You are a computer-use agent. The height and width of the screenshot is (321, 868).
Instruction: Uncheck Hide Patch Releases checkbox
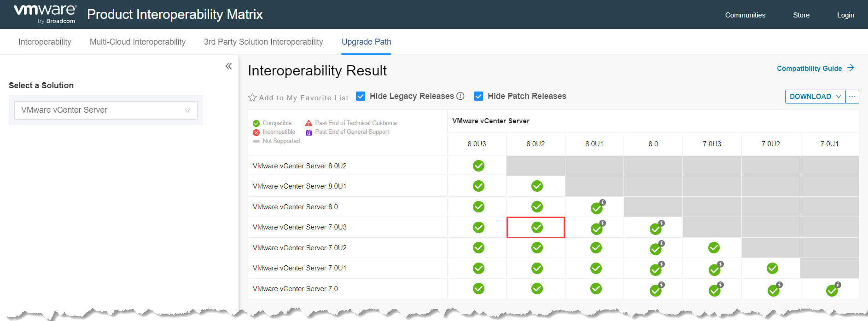coord(478,96)
